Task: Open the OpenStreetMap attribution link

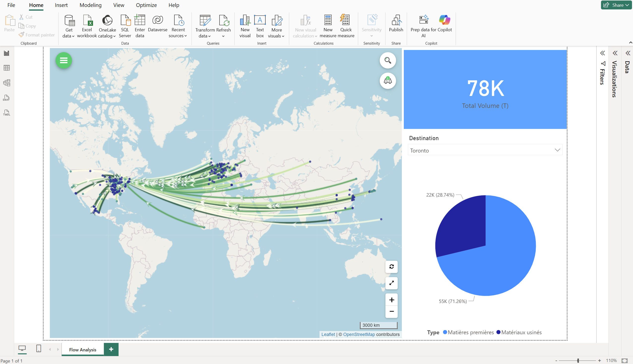Action: click(x=359, y=334)
